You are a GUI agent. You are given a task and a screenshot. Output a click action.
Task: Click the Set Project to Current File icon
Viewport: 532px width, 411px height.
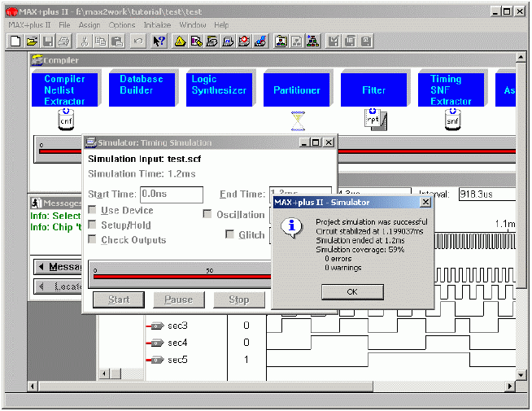297,42
